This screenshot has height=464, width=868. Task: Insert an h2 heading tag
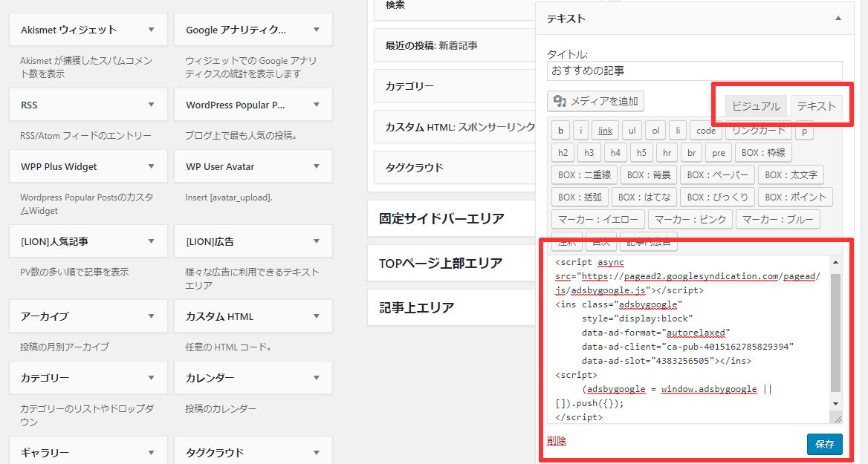coord(563,153)
